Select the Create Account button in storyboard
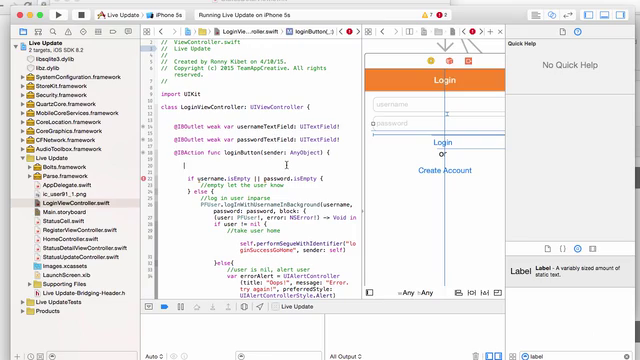The height and width of the screenshot is (360, 640). click(x=445, y=171)
